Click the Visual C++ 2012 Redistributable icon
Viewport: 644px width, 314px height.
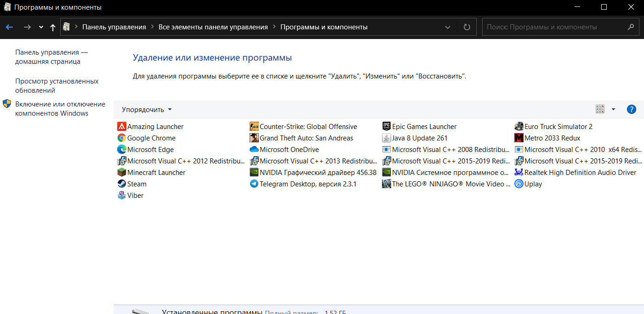122,161
